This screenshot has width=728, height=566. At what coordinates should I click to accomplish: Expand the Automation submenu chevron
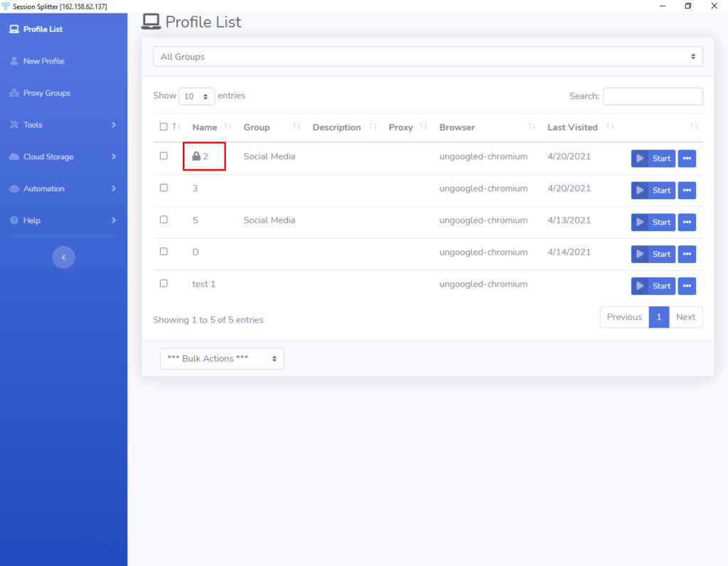point(114,188)
